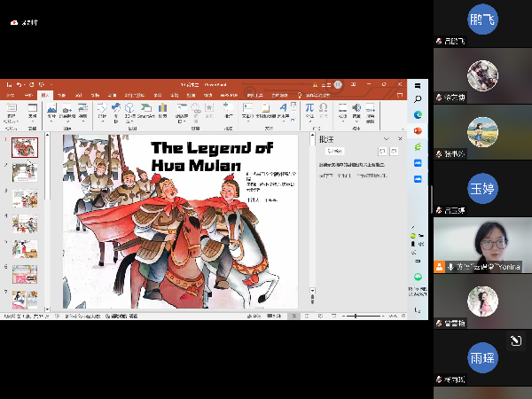The image size is (532, 399).
Task: Insert a 3D model
Action: point(129,113)
